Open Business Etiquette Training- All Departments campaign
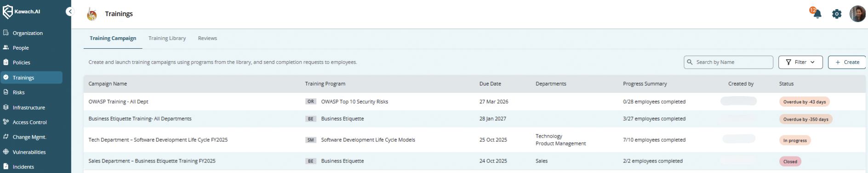868x173 pixels. pos(140,119)
